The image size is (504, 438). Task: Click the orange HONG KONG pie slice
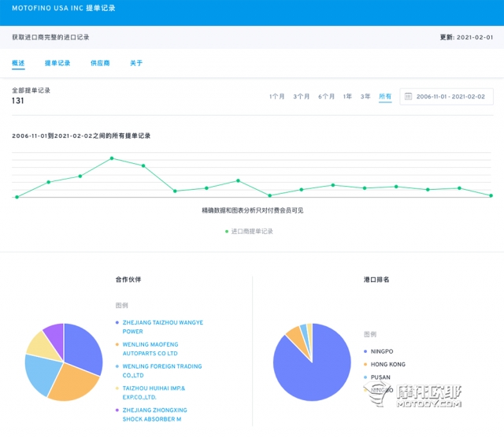tap(296, 337)
